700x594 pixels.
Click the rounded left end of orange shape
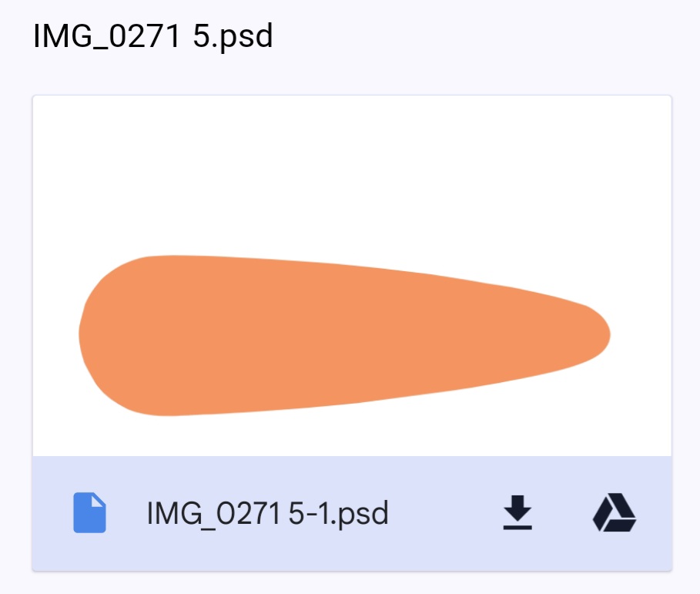[102, 335]
